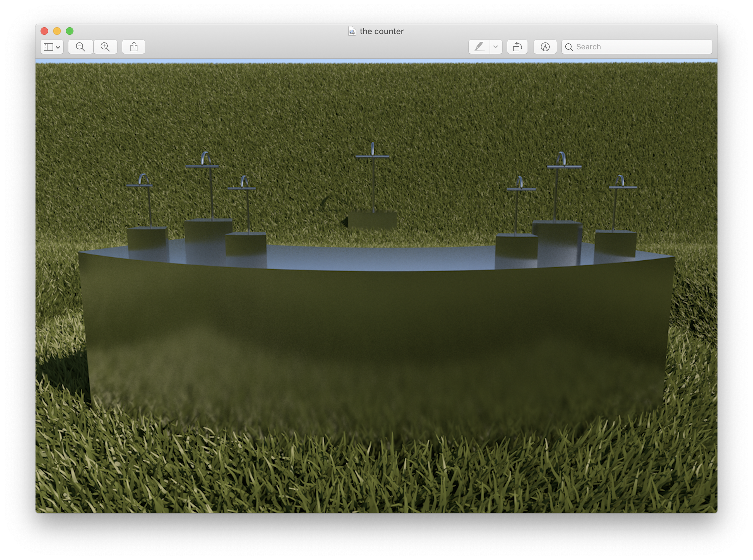Open the sidebar view options button
Image resolution: width=753 pixels, height=560 pixels.
(x=48, y=47)
